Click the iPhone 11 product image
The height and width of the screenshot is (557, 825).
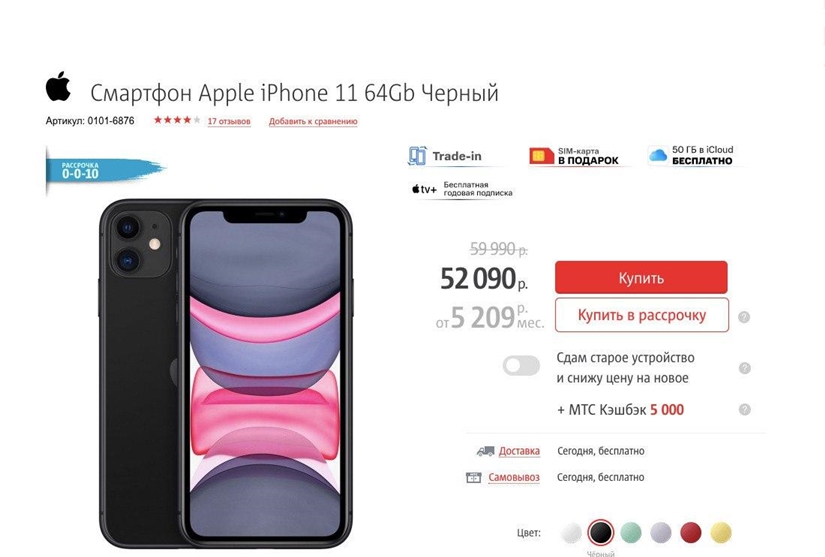point(226,373)
